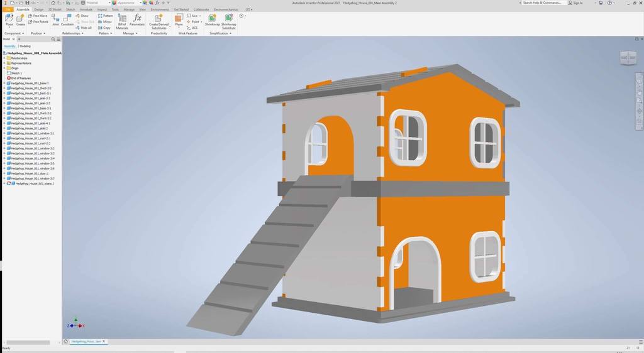Click the home icon beside the document tab
This screenshot has width=644, height=353.
pyautogui.click(x=65, y=342)
